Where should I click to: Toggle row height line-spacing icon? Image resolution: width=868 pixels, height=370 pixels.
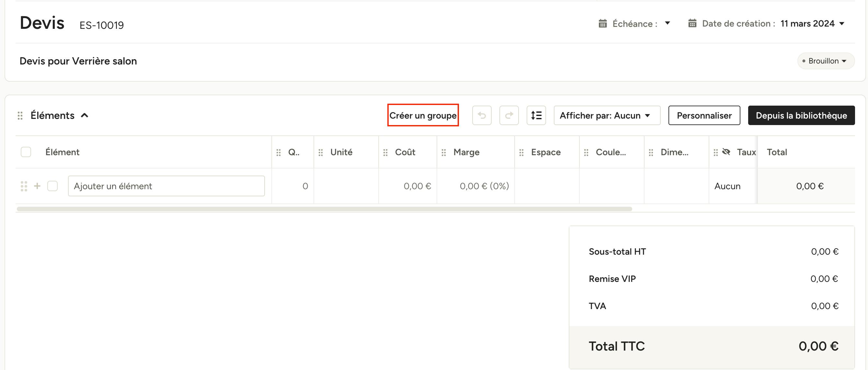pos(536,115)
